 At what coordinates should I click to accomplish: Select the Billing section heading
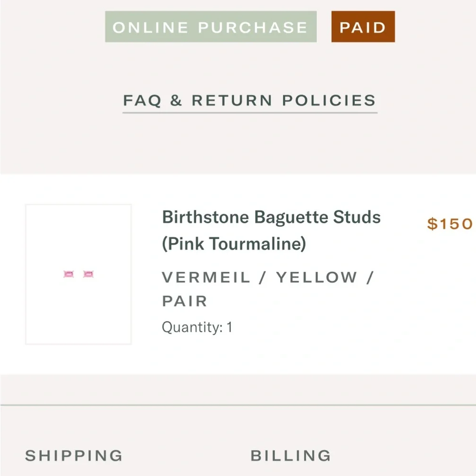click(291, 456)
